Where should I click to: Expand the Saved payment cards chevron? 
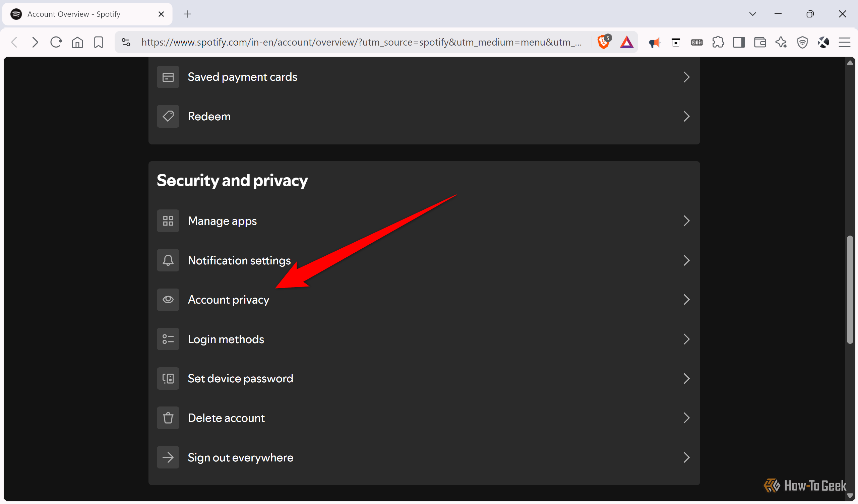[x=686, y=77]
